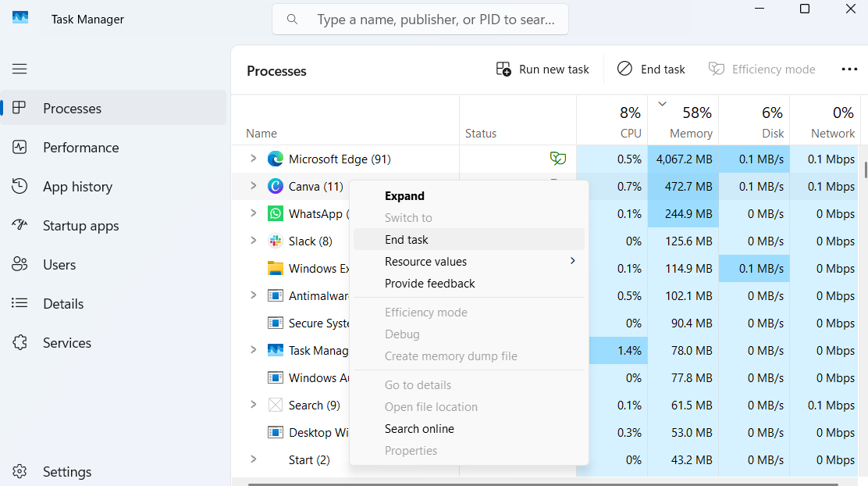Click the Microsoft Edge app icon
Viewport: 868px width, 486px height.
click(275, 159)
